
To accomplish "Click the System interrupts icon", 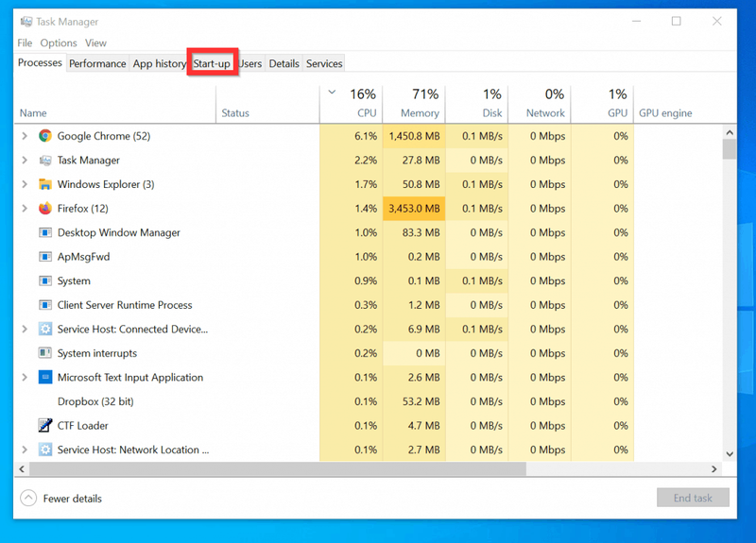I will point(45,353).
